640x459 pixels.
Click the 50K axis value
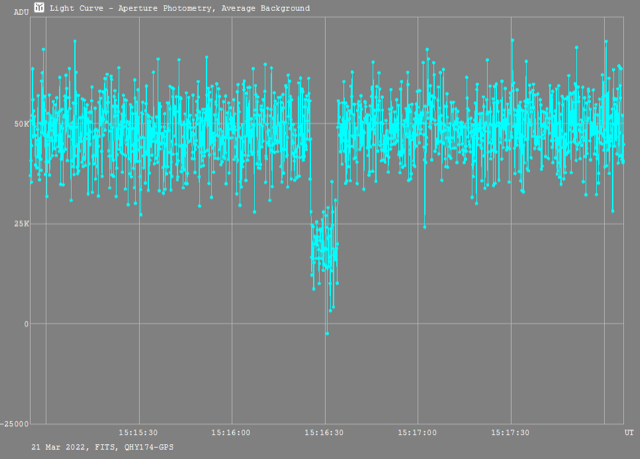click(x=22, y=124)
